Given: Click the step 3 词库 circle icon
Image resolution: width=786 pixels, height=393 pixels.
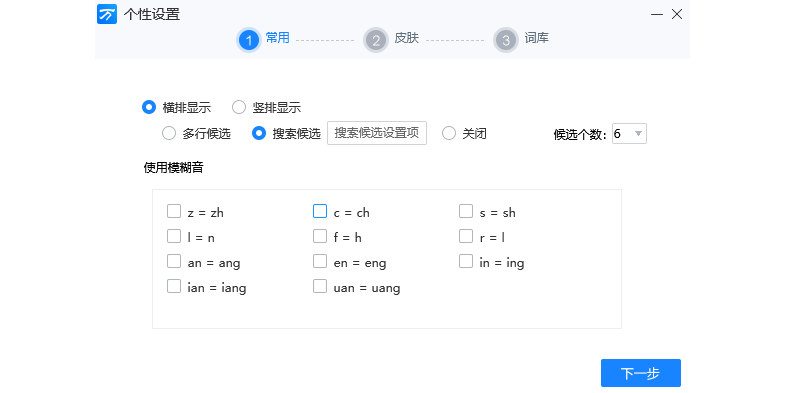Looking at the screenshot, I should pos(505,40).
